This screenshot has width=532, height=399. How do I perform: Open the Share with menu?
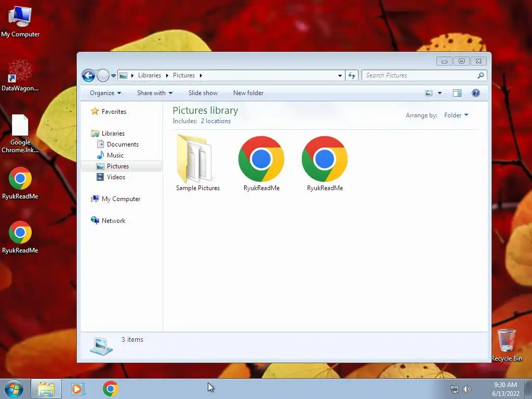point(155,93)
